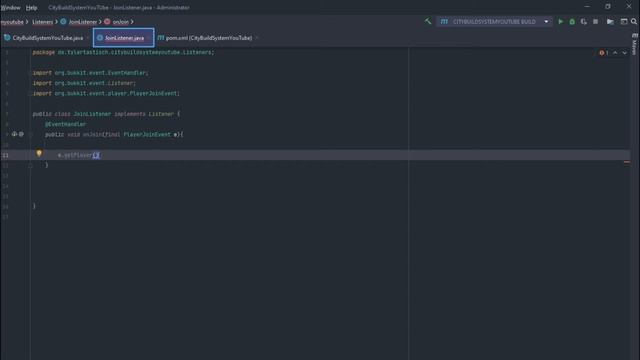Click the Maven m icon in run configuration
640x360 pixels.
pos(444,22)
